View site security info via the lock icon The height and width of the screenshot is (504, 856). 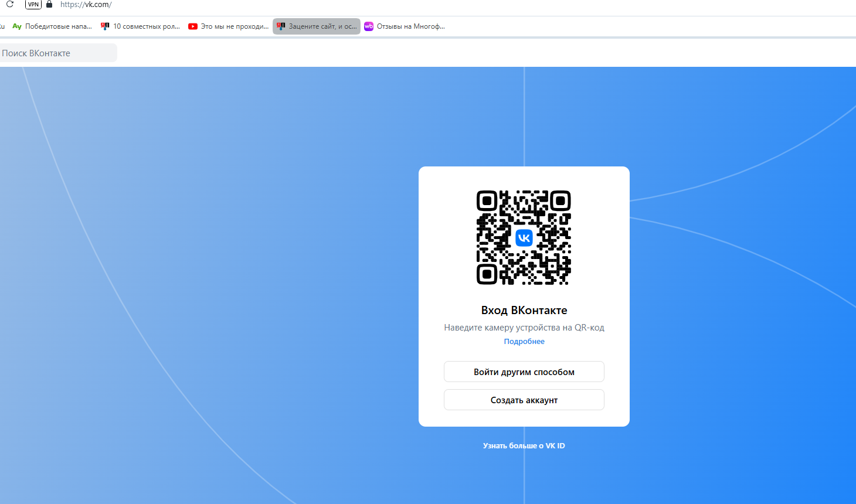point(49,4)
